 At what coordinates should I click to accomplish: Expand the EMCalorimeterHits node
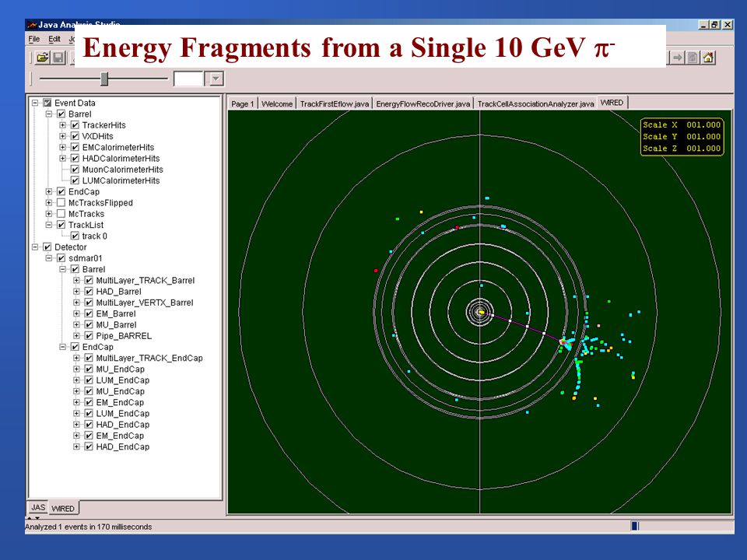coord(62,147)
